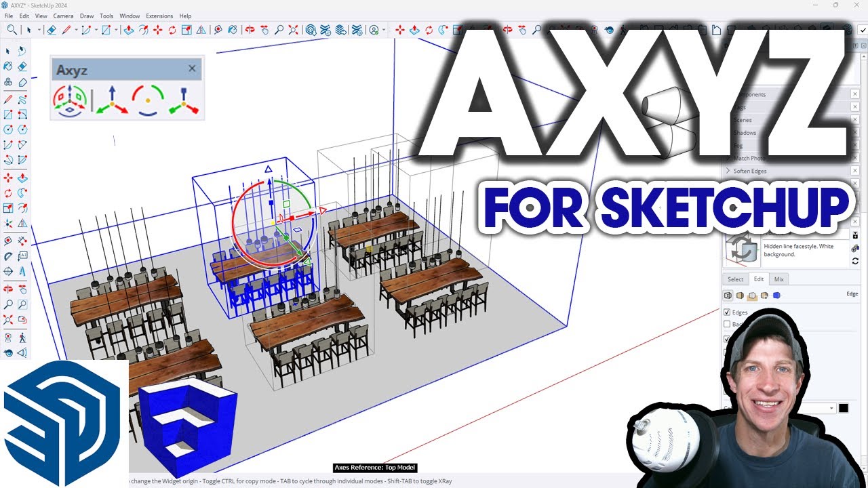This screenshot has width=868, height=488.
Task: Select the Lasso tool in left toolbar
Action: (22, 50)
